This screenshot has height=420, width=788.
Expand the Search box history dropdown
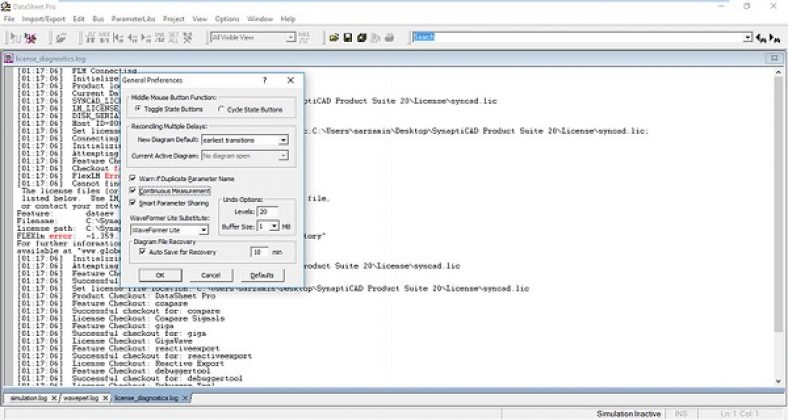coord(747,38)
